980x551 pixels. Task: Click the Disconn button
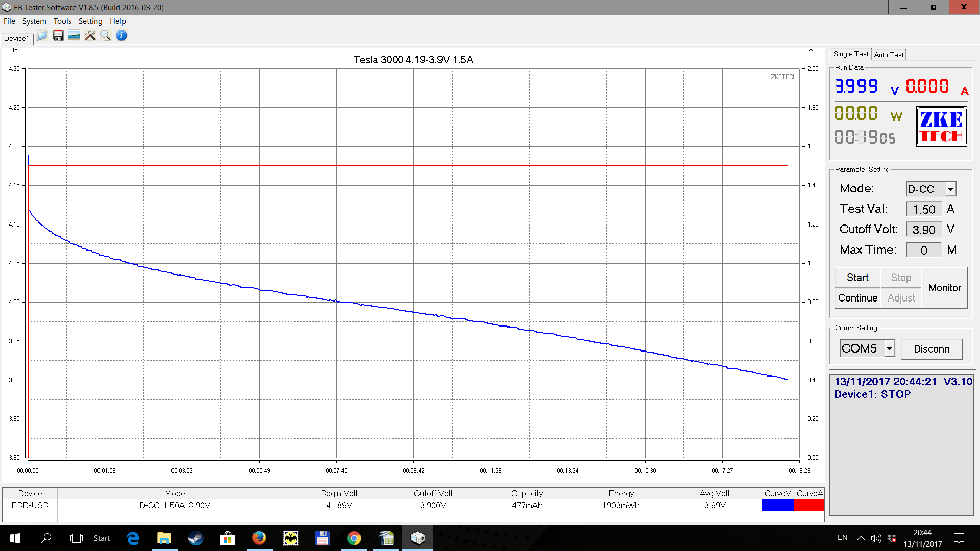tap(932, 349)
